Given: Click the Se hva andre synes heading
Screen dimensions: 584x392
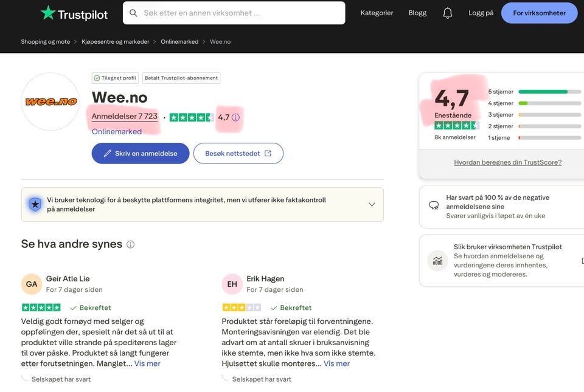Looking at the screenshot, I should (x=72, y=244).
